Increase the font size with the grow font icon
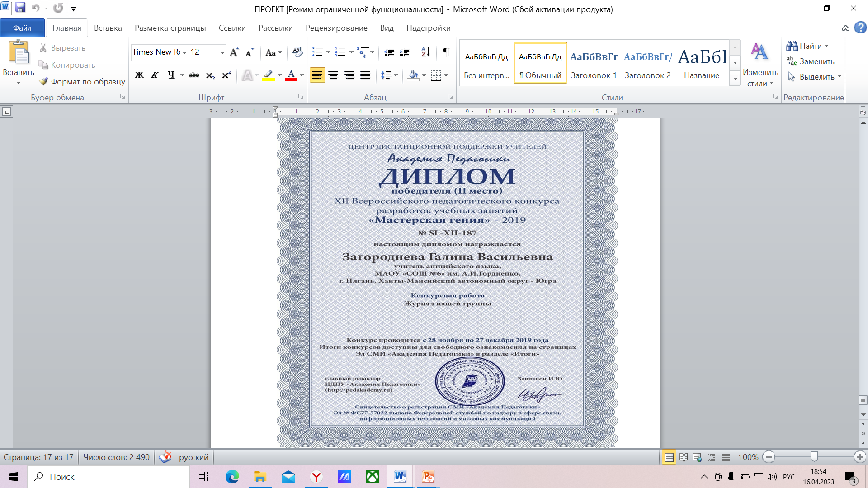Screen dimensions: 868x488 point(234,52)
